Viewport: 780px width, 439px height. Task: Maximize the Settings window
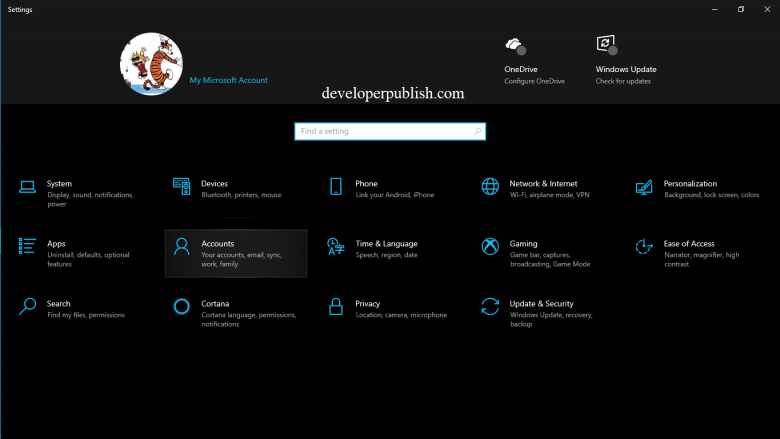740,9
